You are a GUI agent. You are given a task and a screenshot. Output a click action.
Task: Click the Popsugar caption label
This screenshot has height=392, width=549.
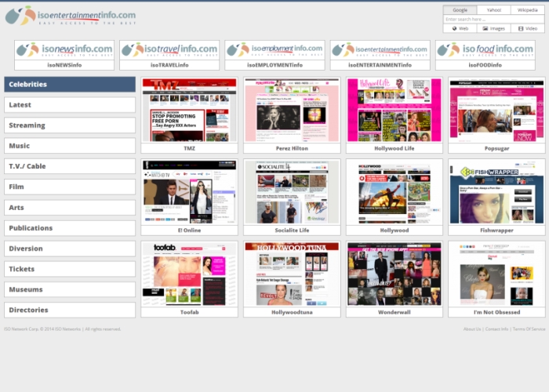(x=496, y=148)
